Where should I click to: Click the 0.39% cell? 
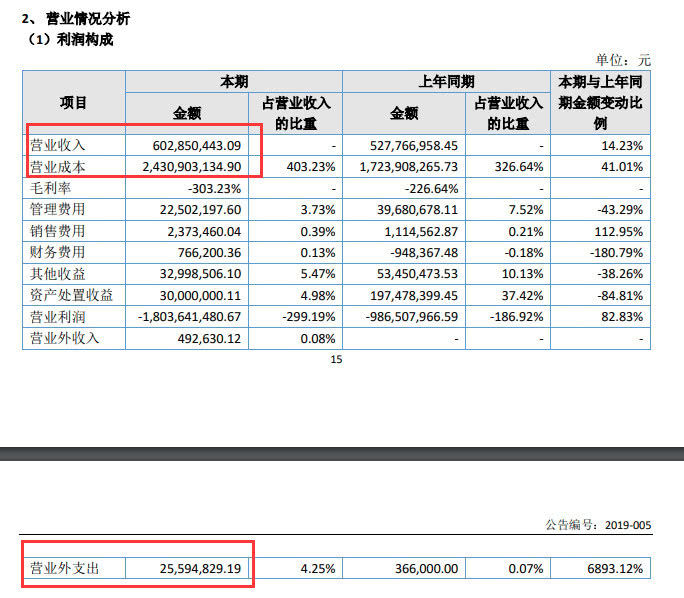pyautogui.click(x=318, y=231)
